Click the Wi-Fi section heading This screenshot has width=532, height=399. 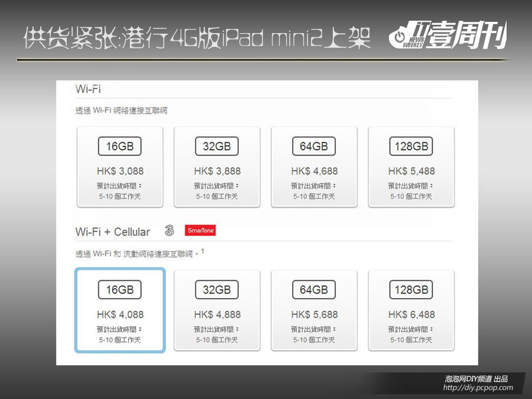click(88, 89)
